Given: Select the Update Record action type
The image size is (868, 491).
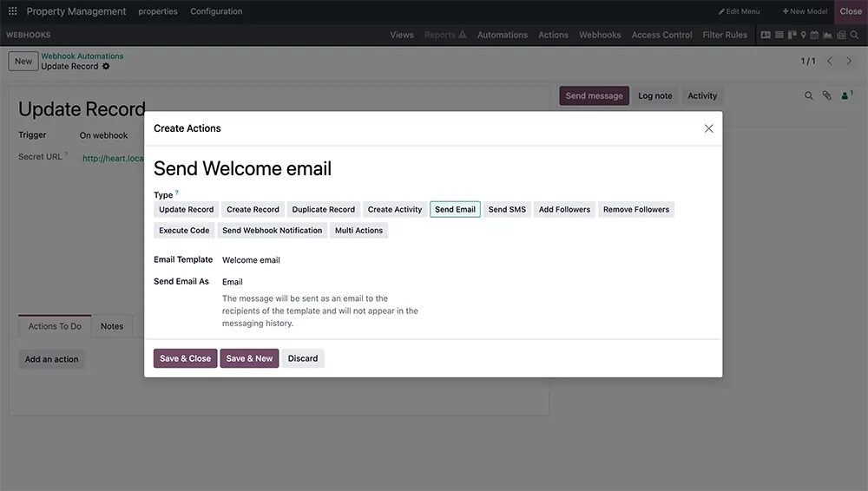Looking at the screenshot, I should (x=186, y=209).
